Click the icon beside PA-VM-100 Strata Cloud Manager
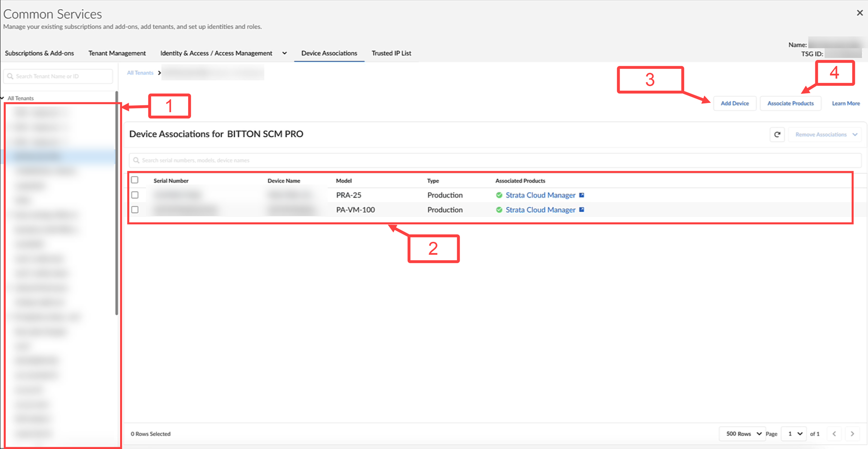This screenshot has width=868, height=449. (x=582, y=210)
